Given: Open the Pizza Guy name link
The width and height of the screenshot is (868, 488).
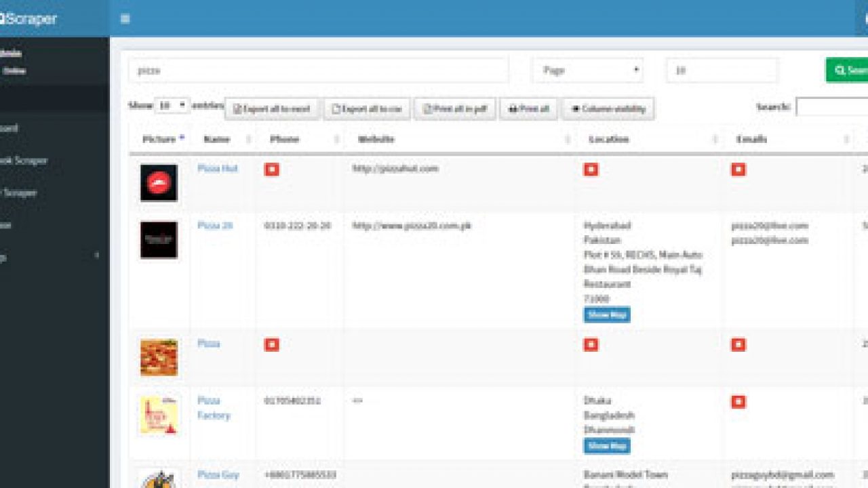Looking at the screenshot, I should (x=218, y=474).
